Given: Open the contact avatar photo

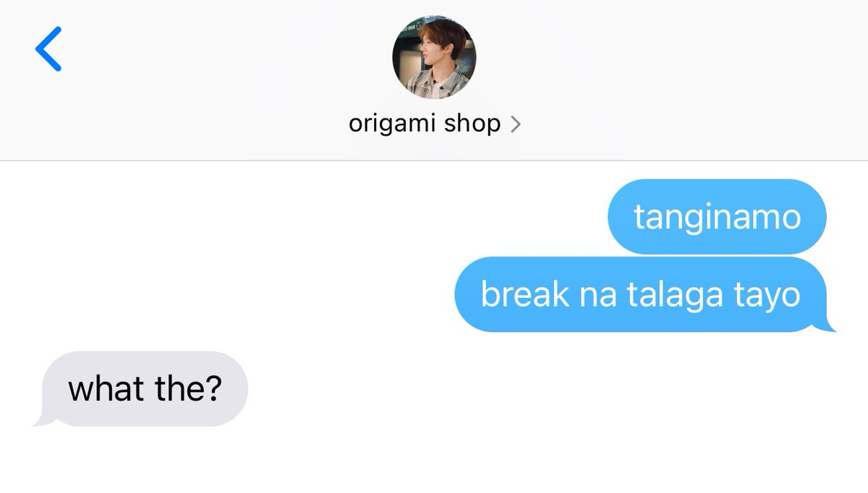Looking at the screenshot, I should [434, 58].
